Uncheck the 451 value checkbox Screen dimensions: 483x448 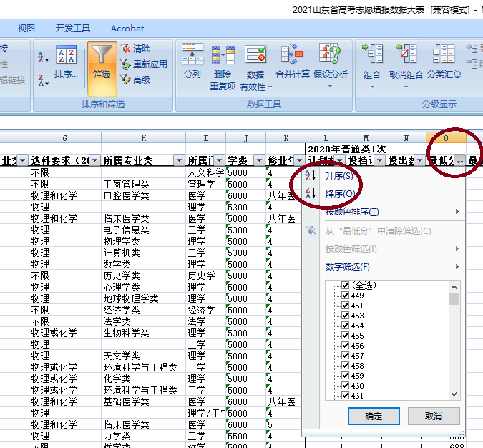coord(345,306)
